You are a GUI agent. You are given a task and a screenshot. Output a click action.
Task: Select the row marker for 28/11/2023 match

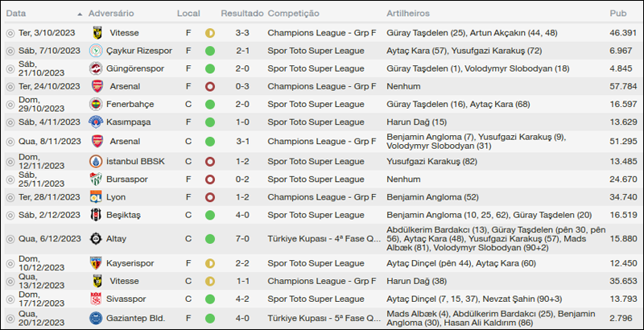[x=10, y=197]
